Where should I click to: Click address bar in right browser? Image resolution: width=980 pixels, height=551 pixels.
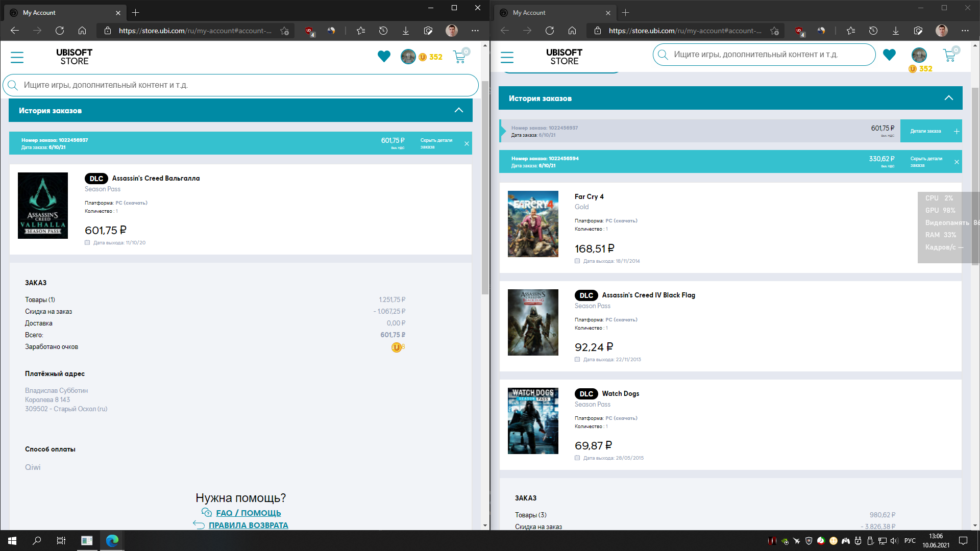click(x=684, y=31)
